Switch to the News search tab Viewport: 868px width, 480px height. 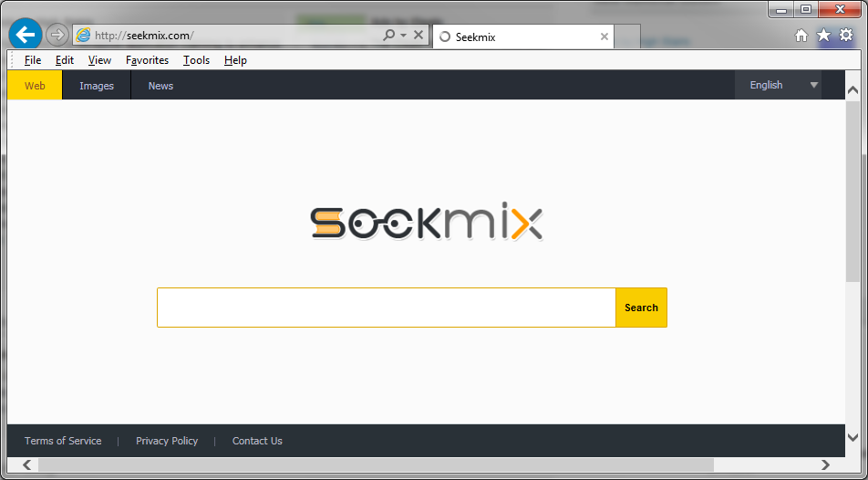tap(160, 86)
